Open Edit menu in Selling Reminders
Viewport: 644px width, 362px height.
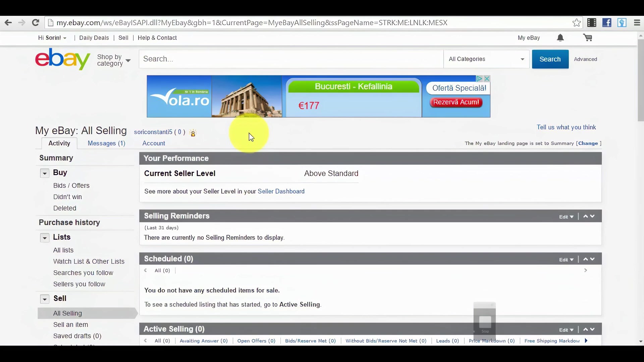point(566,217)
